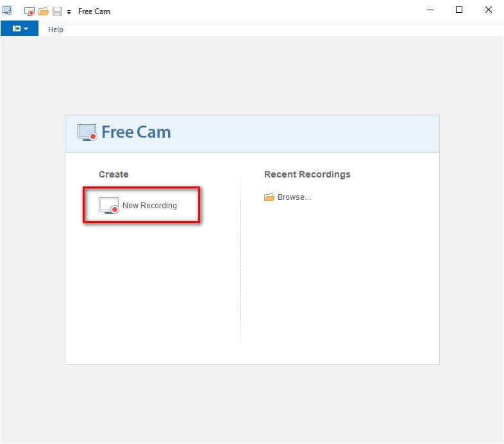Click the yellow folder icon beside Browse

click(269, 197)
